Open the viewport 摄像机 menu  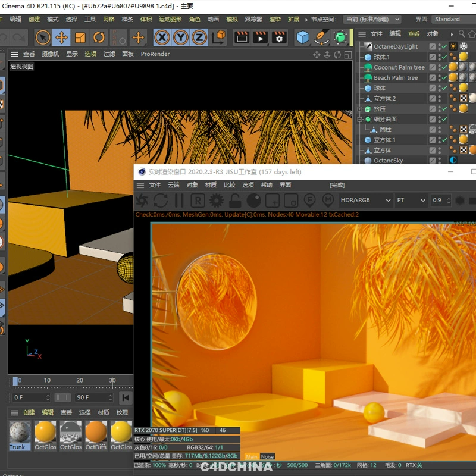pyautogui.click(x=51, y=54)
